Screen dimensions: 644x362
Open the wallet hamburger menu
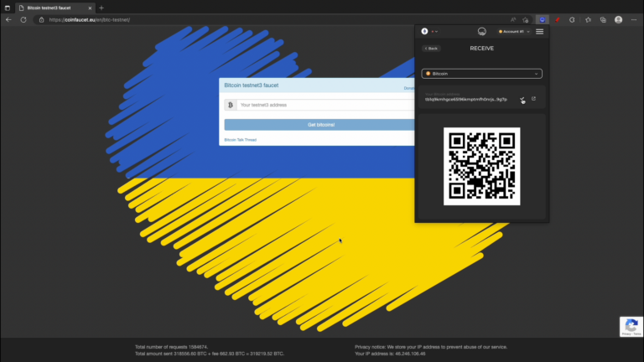click(x=540, y=32)
